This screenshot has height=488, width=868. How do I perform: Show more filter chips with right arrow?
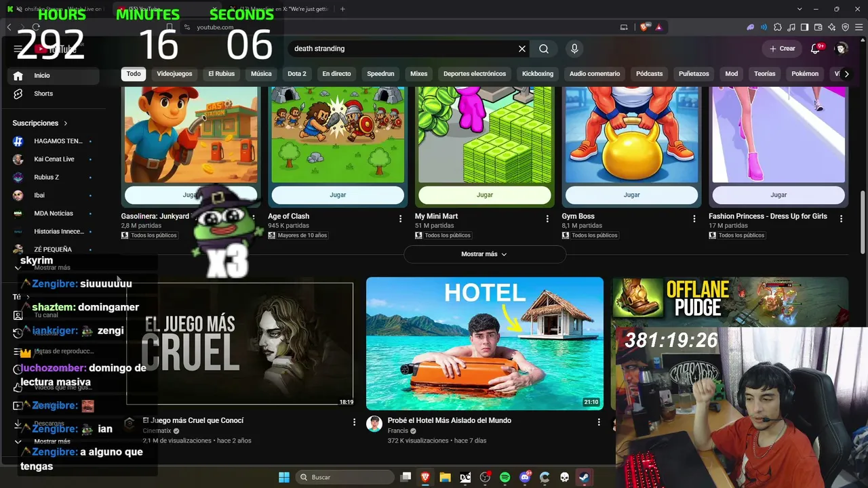(846, 74)
